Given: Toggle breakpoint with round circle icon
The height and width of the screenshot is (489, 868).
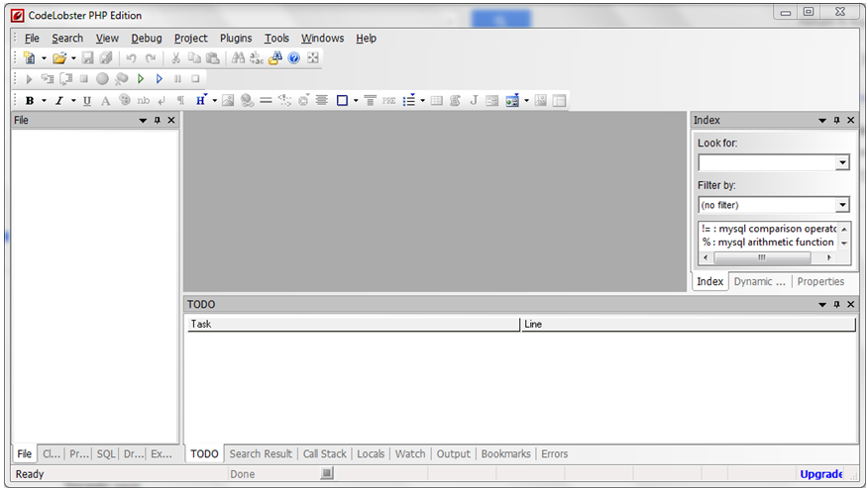Looking at the screenshot, I should pos(102,79).
